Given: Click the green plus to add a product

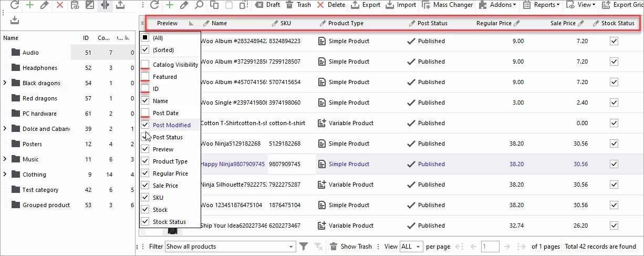Looking at the screenshot, I should coord(169,5).
